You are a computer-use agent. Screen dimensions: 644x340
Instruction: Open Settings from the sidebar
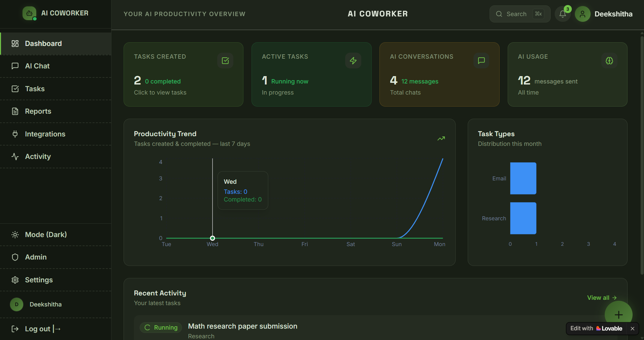55,280
